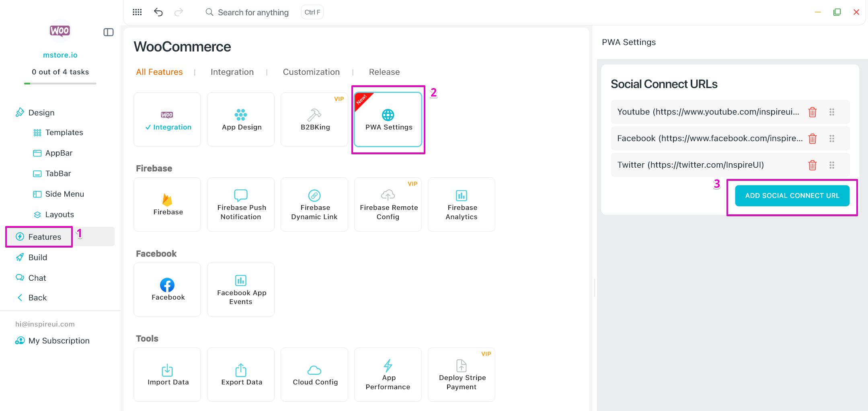
Task: Open the apps grid menu icon
Action: click(137, 12)
